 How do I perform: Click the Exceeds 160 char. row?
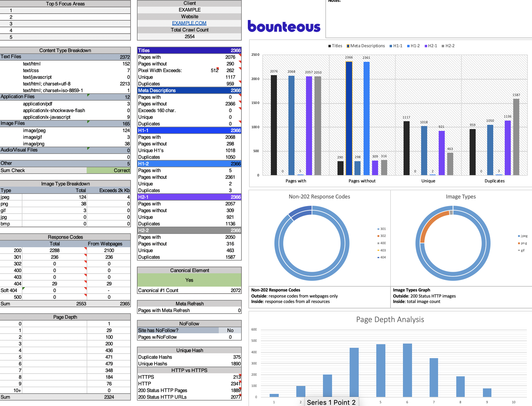point(189,110)
